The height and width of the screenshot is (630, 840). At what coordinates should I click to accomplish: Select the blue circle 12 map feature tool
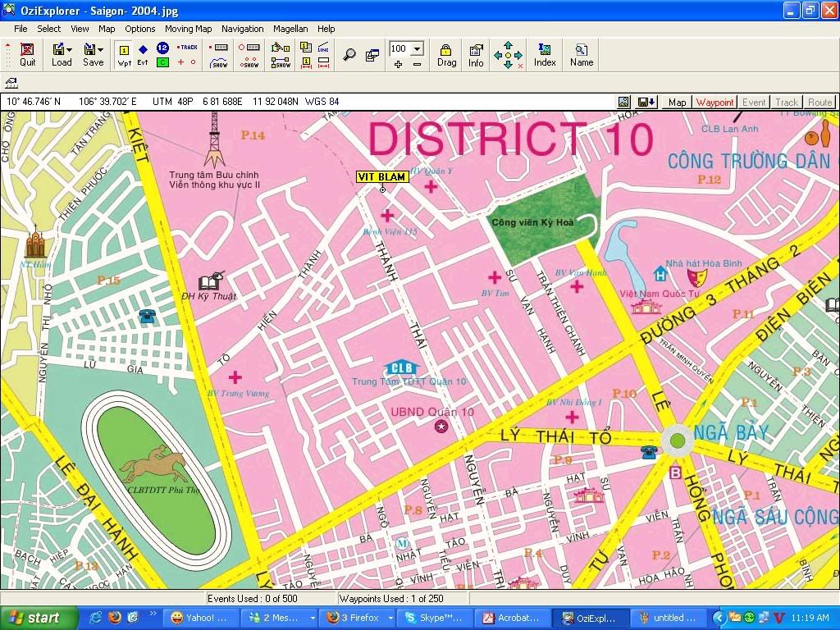(x=162, y=48)
